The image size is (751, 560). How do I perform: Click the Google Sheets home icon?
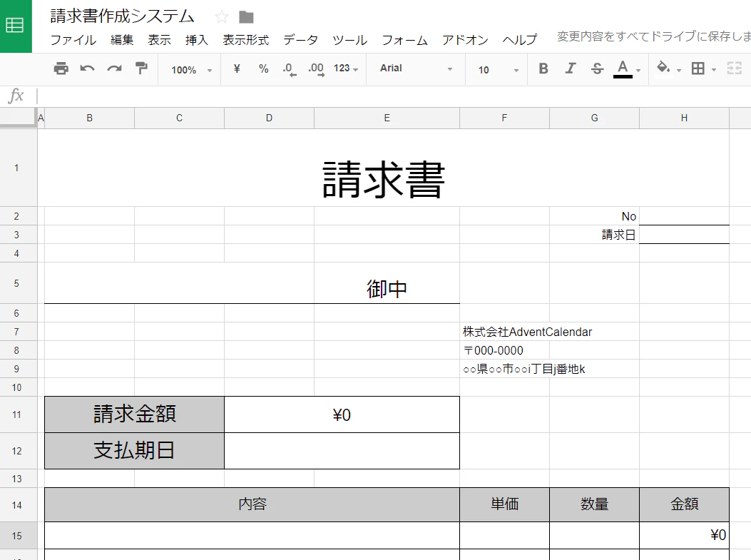coord(15,26)
